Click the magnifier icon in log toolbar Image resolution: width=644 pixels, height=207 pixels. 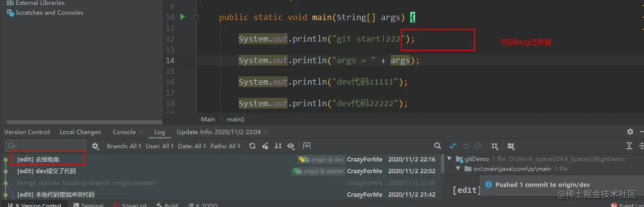pos(438,146)
